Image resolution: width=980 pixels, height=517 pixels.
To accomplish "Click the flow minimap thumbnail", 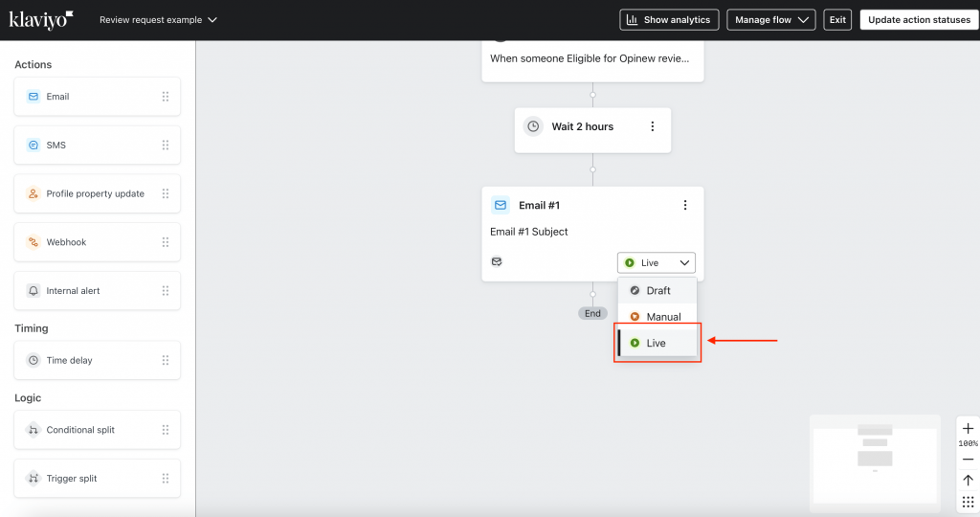I will 875,462.
